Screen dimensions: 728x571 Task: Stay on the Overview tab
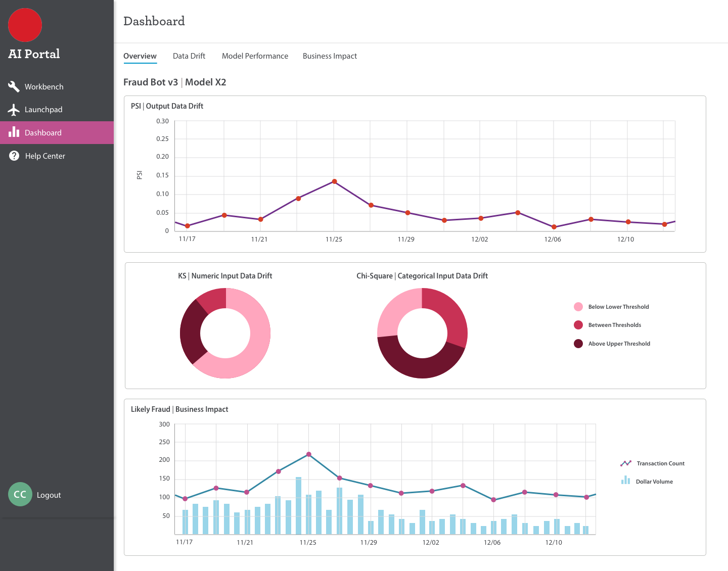(x=140, y=56)
